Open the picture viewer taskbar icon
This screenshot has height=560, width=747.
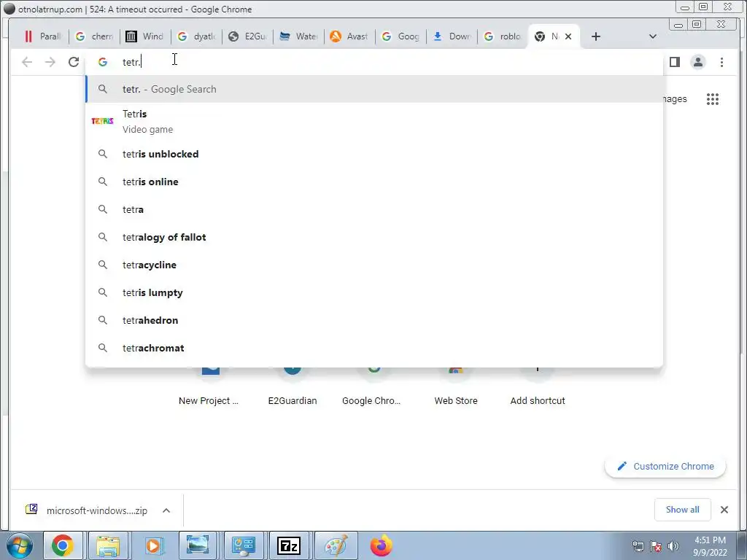coord(198,545)
